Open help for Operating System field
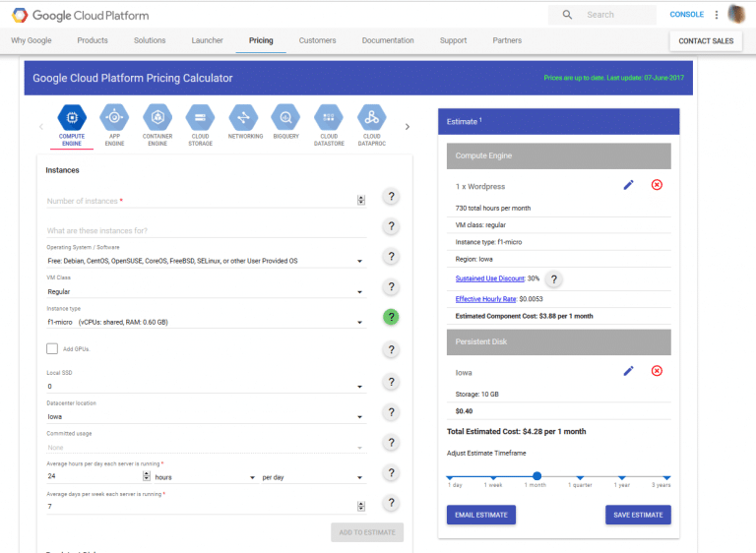 (x=392, y=257)
